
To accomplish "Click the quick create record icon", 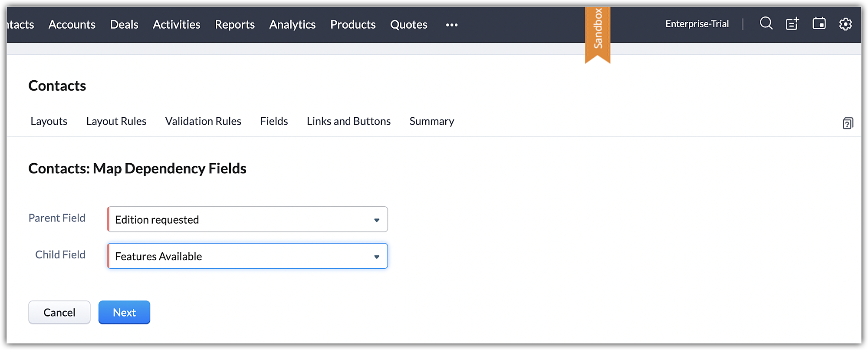I will point(792,24).
